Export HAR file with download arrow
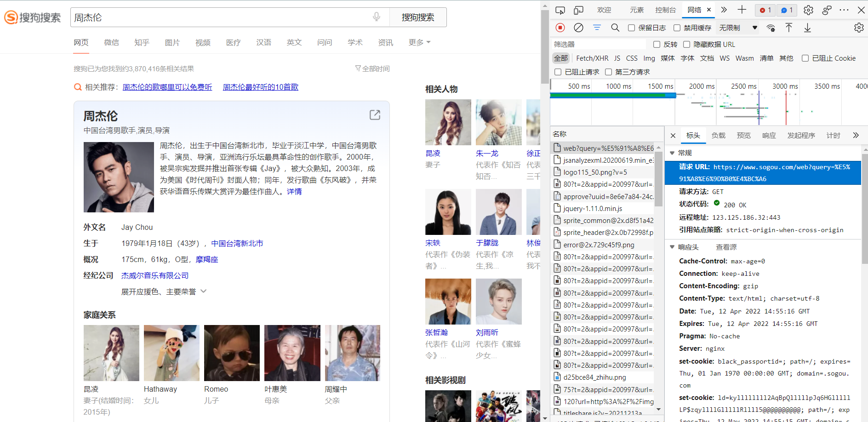The width and height of the screenshot is (868, 422). [807, 28]
